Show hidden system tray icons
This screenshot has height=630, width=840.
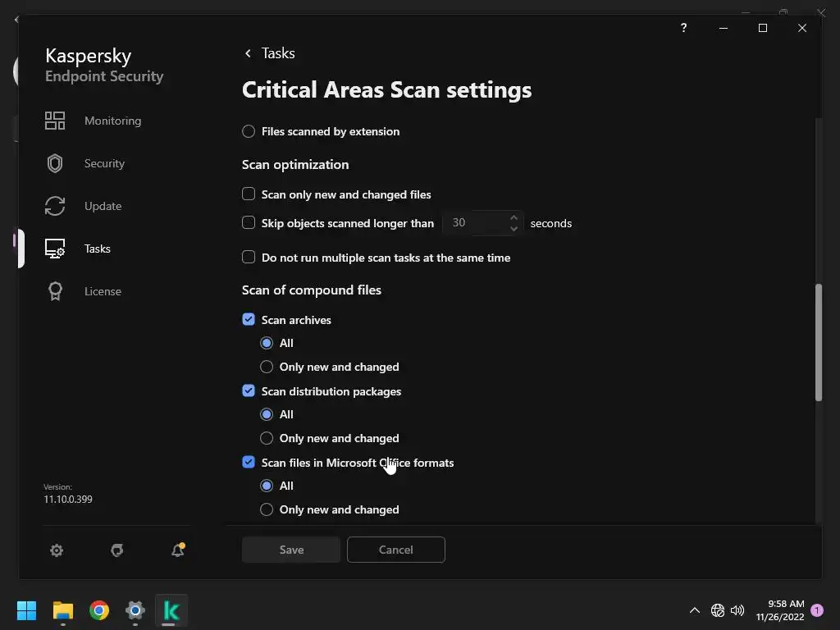(694, 610)
